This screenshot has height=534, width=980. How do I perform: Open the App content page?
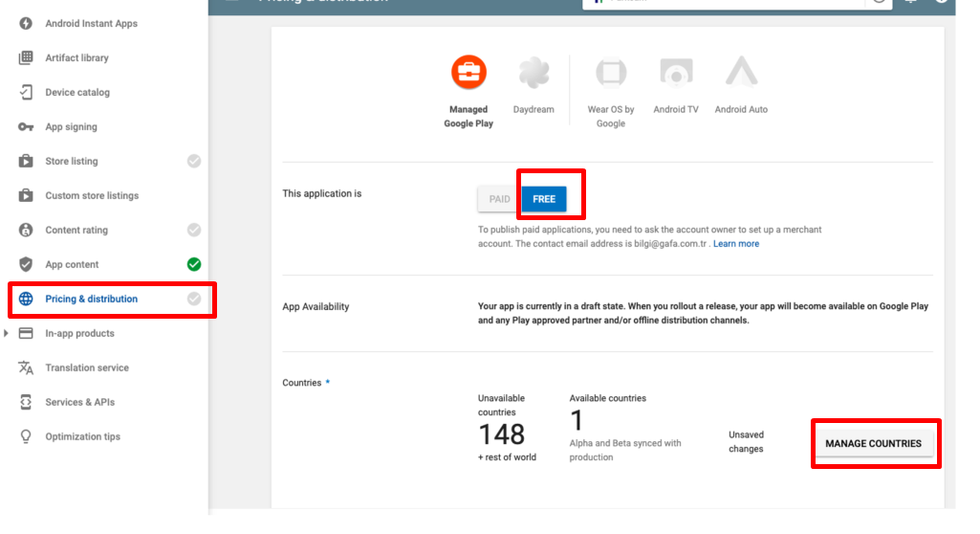[72, 264]
